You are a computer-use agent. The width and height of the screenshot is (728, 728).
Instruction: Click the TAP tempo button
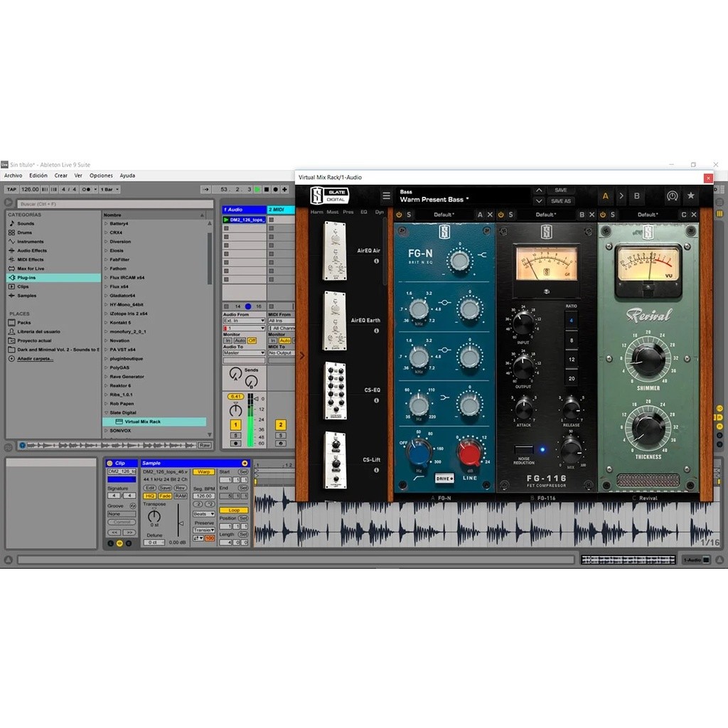pos(11,189)
